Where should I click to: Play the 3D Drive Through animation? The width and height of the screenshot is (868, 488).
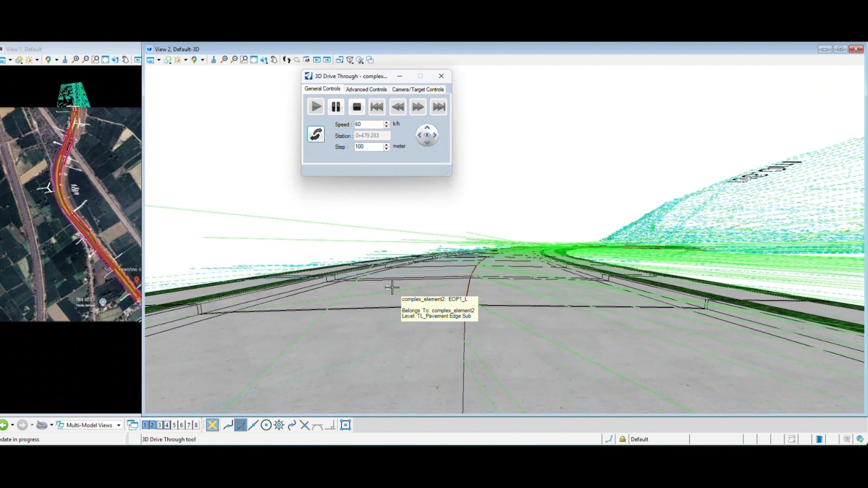(315, 107)
